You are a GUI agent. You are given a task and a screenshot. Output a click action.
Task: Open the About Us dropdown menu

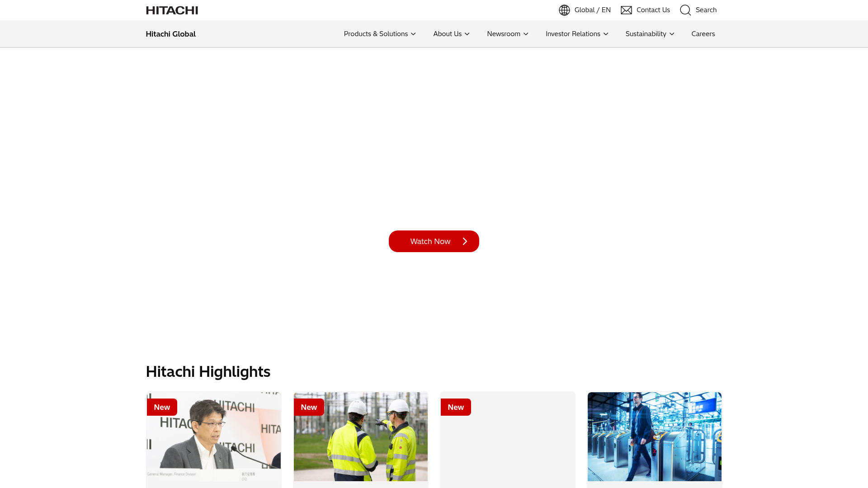(451, 33)
